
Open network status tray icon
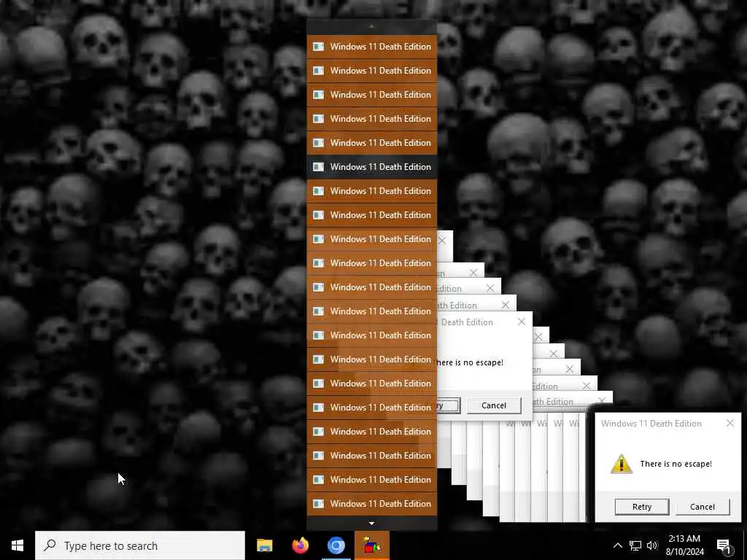point(635,545)
